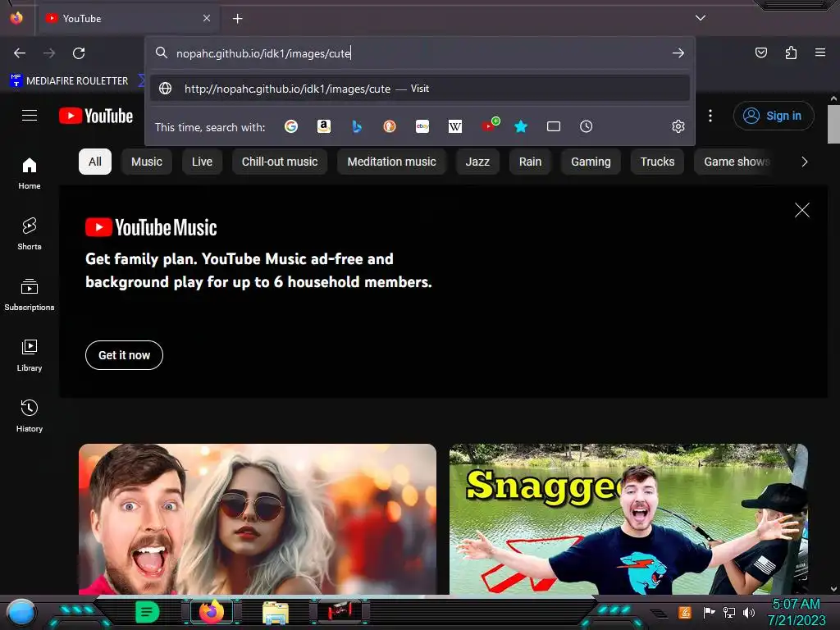Click the Sign in button
This screenshot has width=840, height=630.
coord(773,116)
